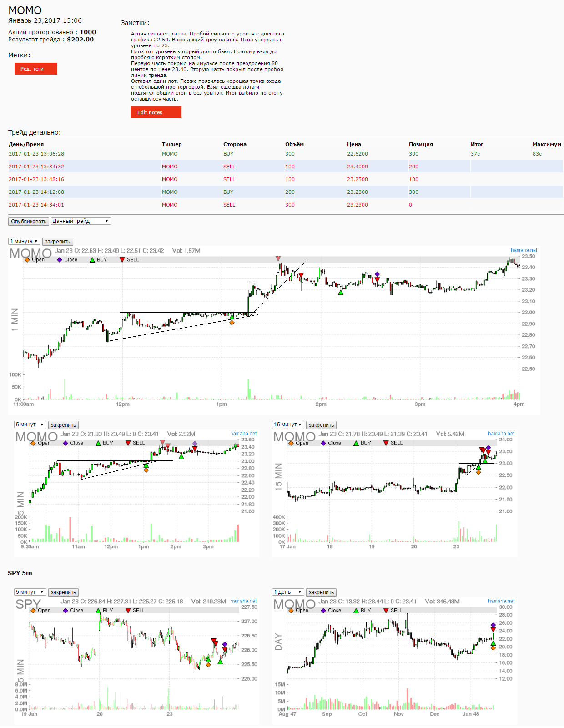The width and height of the screenshot is (564, 728).
Task: Click 'закрепить' next to the '1 день' dropdown
Action: 321,592
